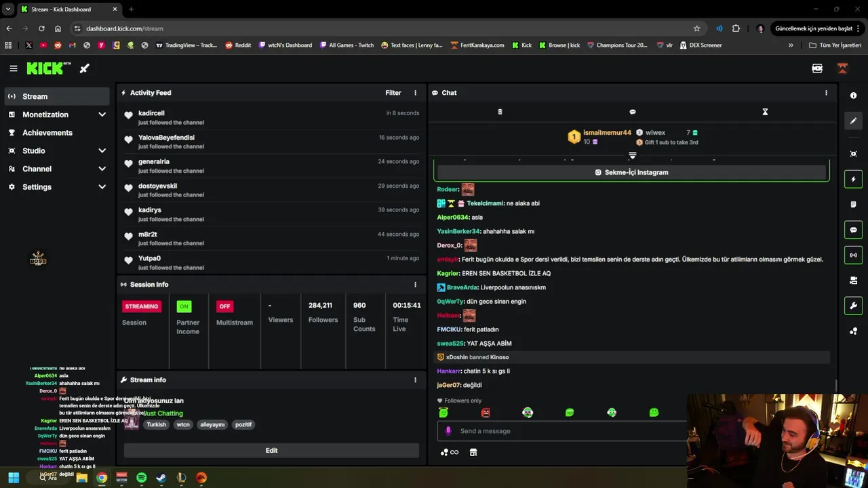The image size is (868, 488).
Task: Expand the Monetization menu
Action: point(57,115)
